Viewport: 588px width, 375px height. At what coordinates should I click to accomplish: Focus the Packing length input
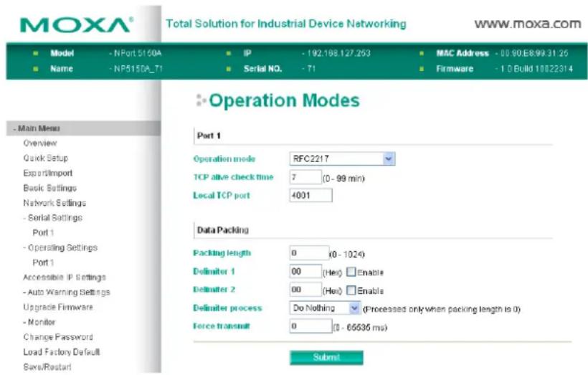pos(309,253)
